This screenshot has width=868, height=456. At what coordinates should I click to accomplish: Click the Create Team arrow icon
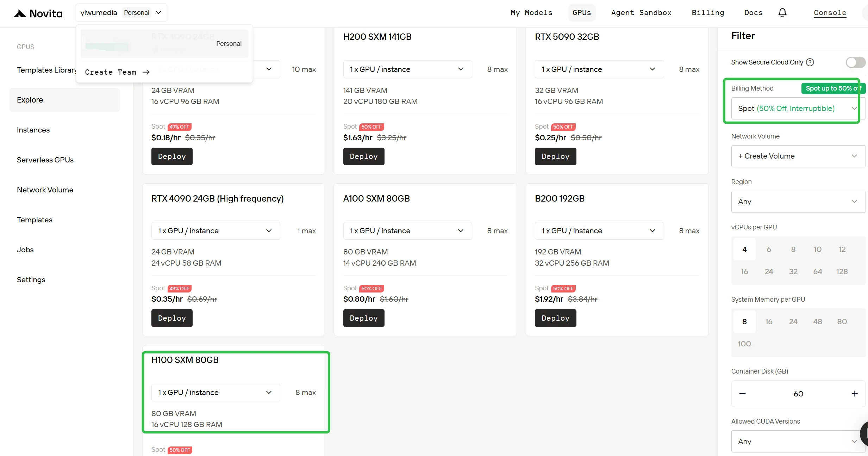tap(146, 72)
